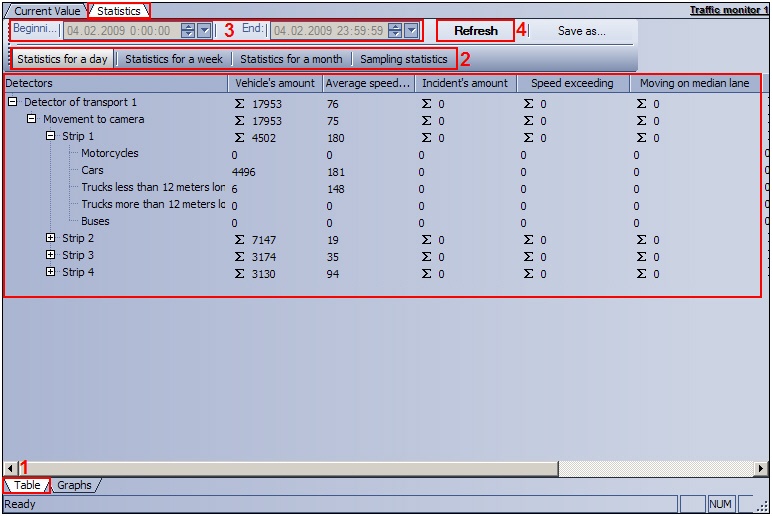Click the Vehicle's amount column header
The width and height of the screenshot is (772, 516).
pyautogui.click(x=274, y=83)
